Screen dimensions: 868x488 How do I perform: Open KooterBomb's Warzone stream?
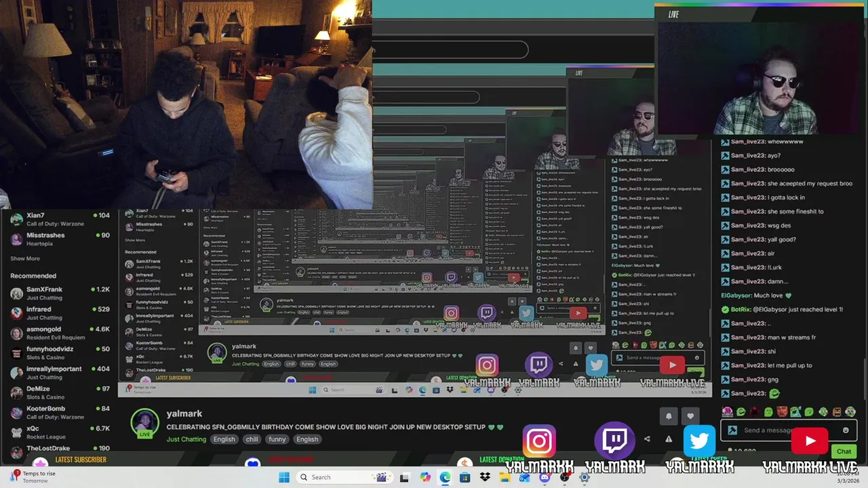[60, 412]
